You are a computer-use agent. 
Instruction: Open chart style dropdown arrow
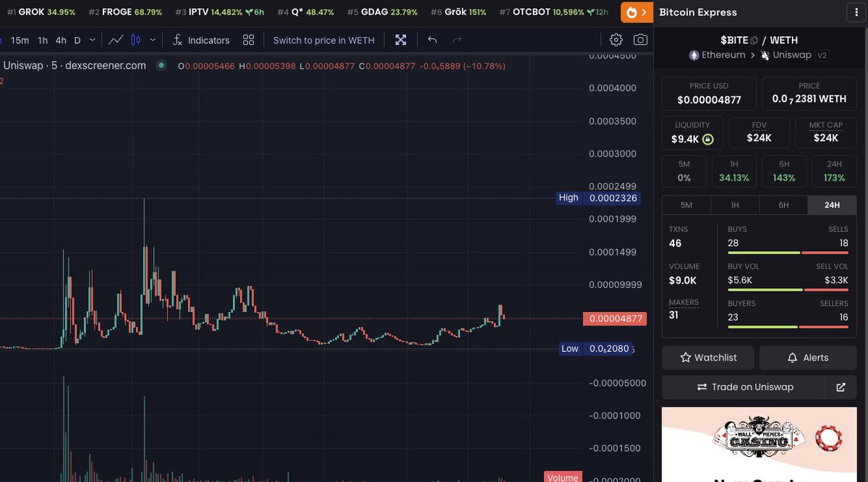(152, 40)
